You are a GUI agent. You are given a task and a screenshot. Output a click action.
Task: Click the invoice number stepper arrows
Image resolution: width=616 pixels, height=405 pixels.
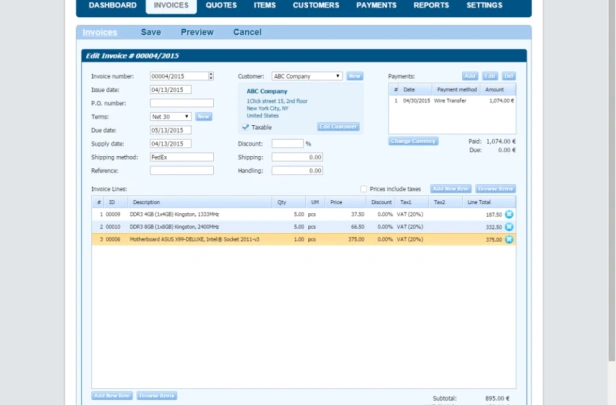point(211,76)
